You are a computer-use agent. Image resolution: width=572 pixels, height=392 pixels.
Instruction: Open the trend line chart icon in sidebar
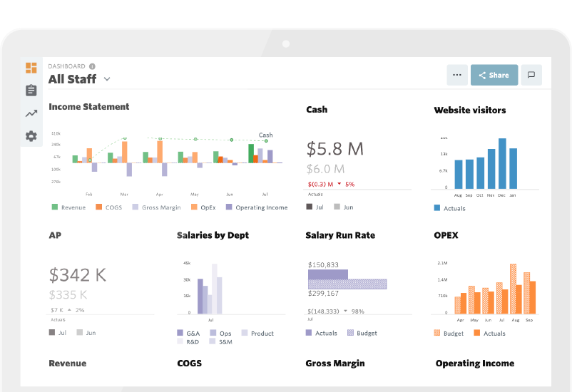[x=31, y=113]
